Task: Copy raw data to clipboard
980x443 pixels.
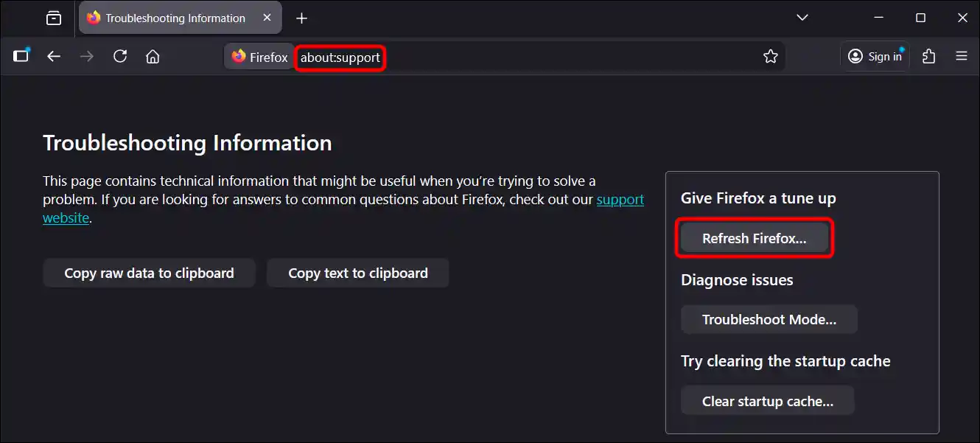Action: 149,273
